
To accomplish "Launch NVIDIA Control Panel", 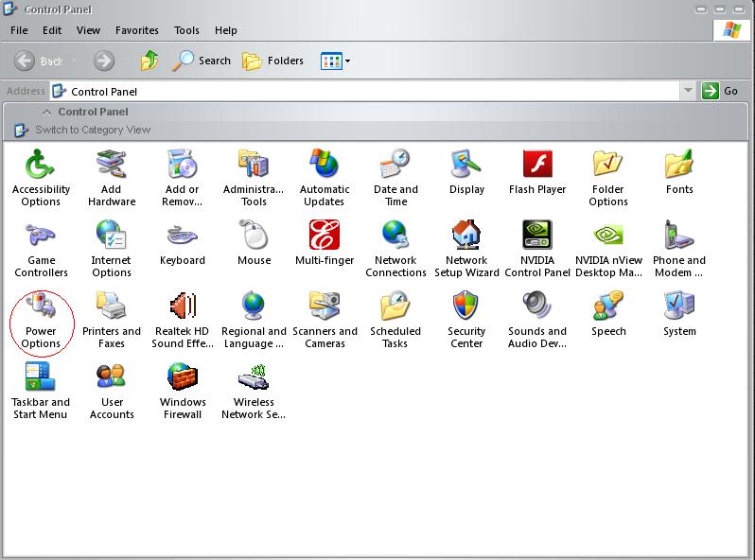I will click(x=537, y=249).
